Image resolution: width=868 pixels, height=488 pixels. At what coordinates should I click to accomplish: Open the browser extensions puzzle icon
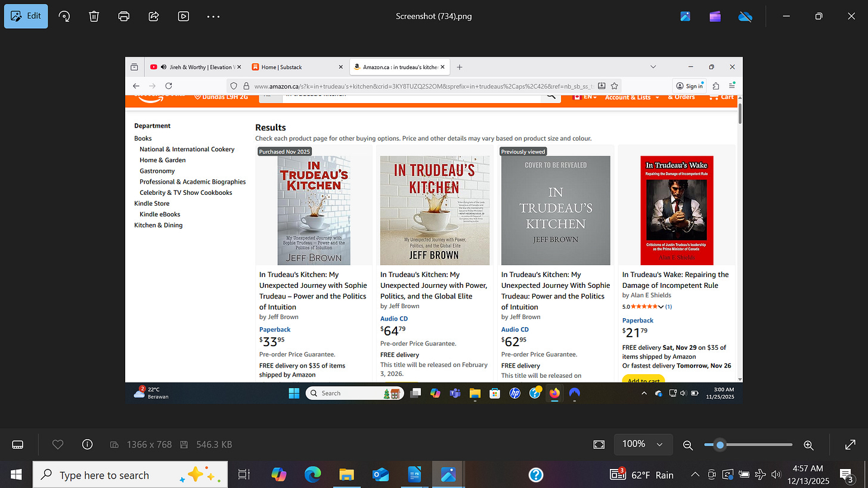[x=716, y=86]
